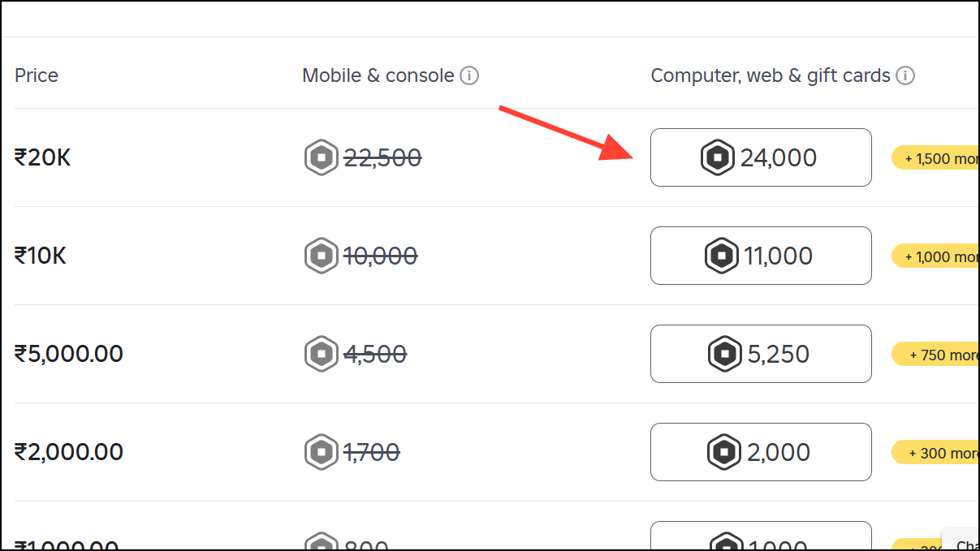The width and height of the screenshot is (980, 551).
Task: Click the Robux icon beside 22,500
Action: (321, 157)
